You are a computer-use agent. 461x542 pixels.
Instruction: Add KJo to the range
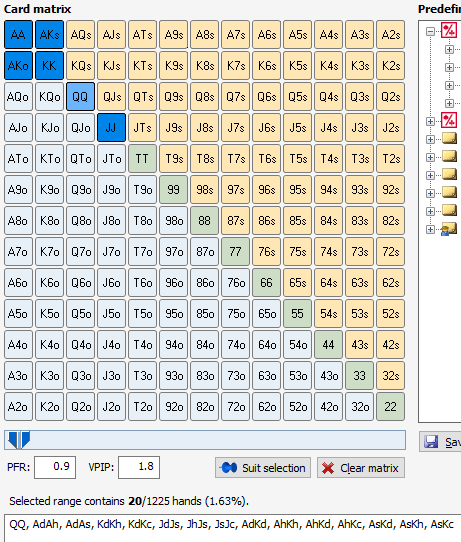pyautogui.click(x=49, y=128)
